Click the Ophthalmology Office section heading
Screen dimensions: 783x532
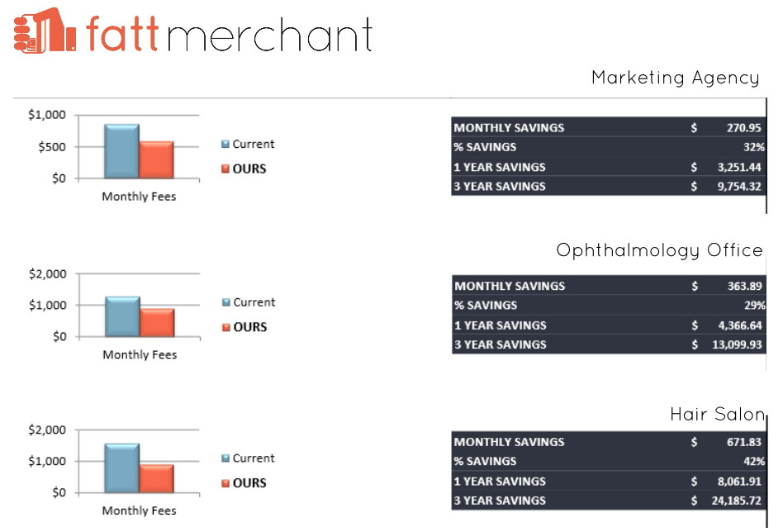(x=659, y=250)
